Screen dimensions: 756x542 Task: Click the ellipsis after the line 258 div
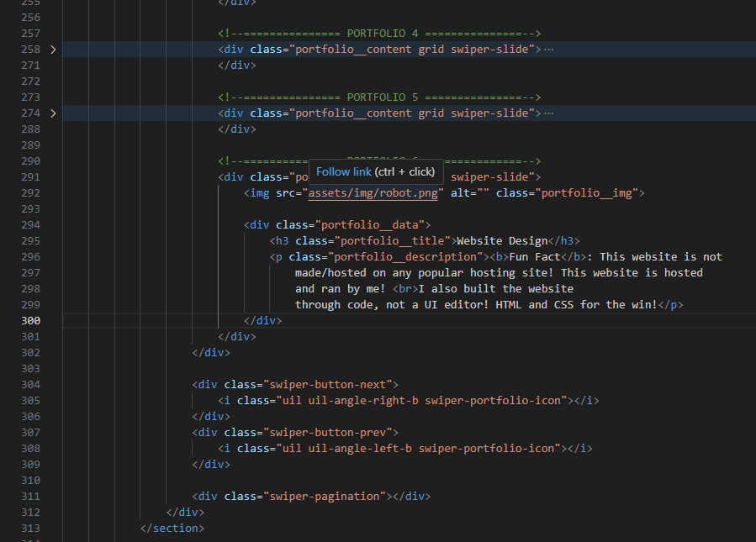[x=549, y=50]
